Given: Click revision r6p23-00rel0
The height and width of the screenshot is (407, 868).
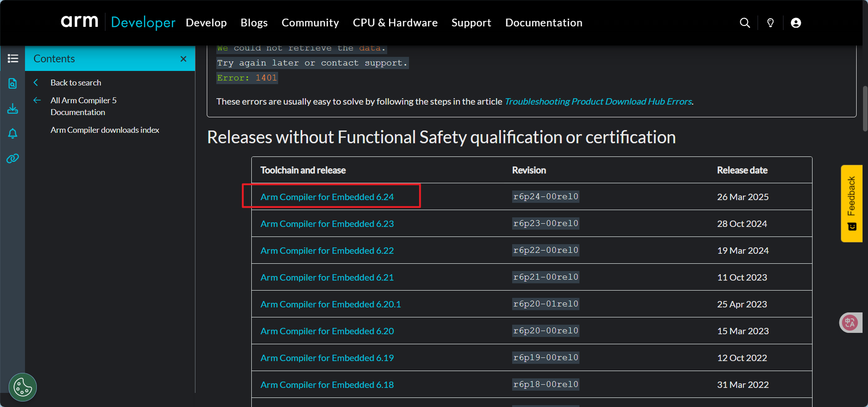Looking at the screenshot, I should 546,223.
